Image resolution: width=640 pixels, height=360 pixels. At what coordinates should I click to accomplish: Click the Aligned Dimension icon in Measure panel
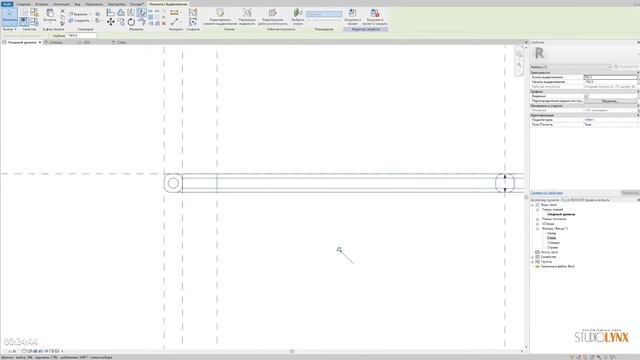(x=174, y=13)
